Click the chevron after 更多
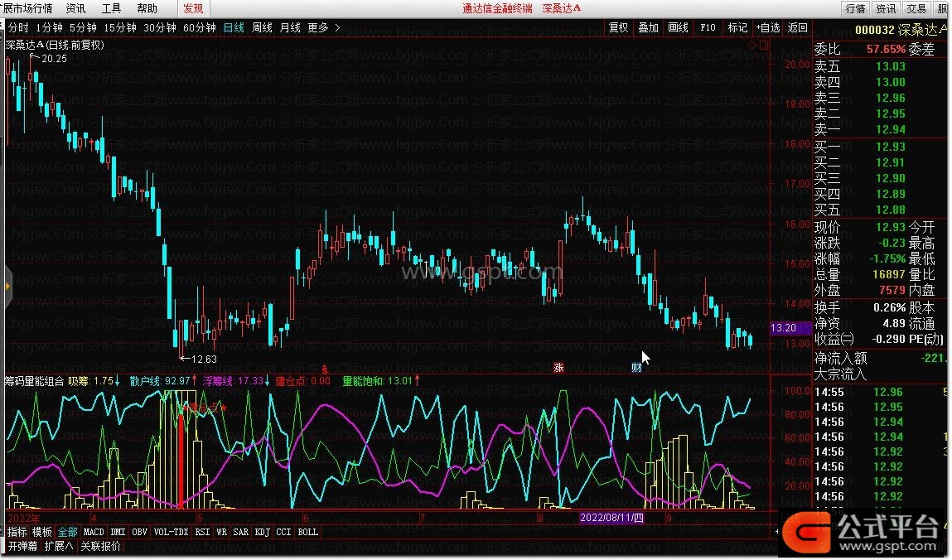The image size is (952, 560). (x=337, y=28)
